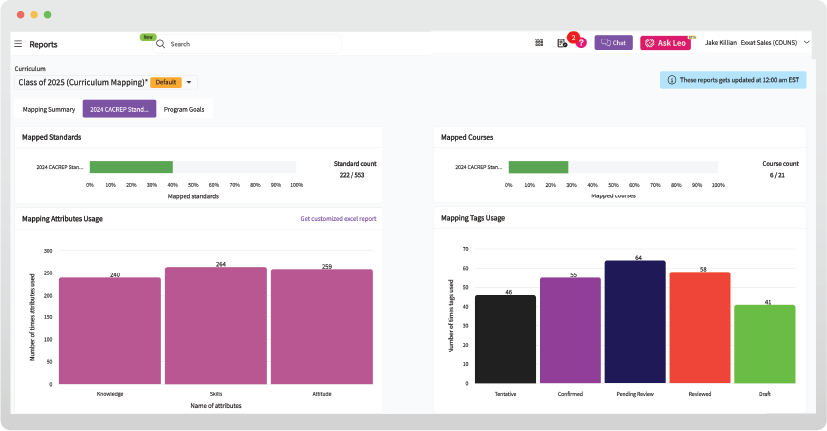
Task: Click the red notification badge showing 2
Action: point(573,37)
